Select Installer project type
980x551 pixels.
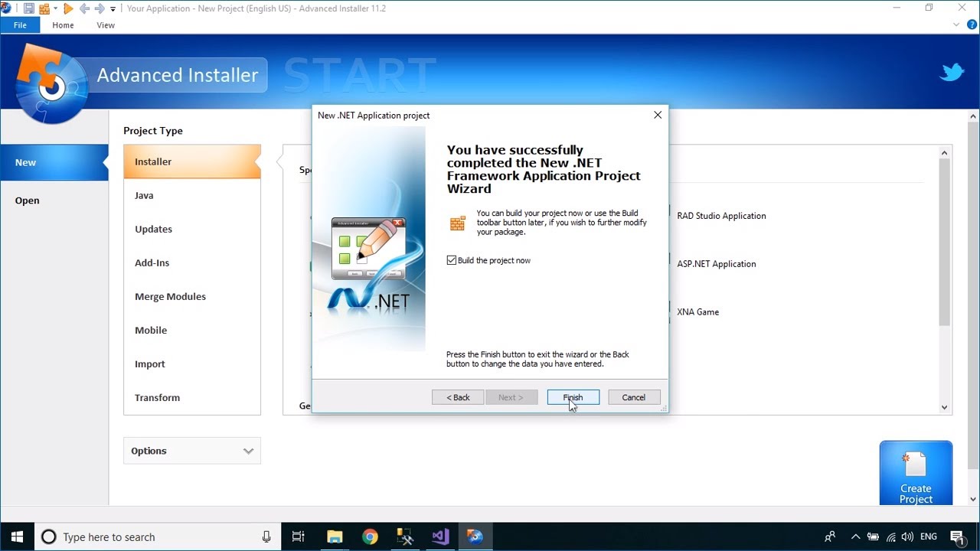coord(192,161)
